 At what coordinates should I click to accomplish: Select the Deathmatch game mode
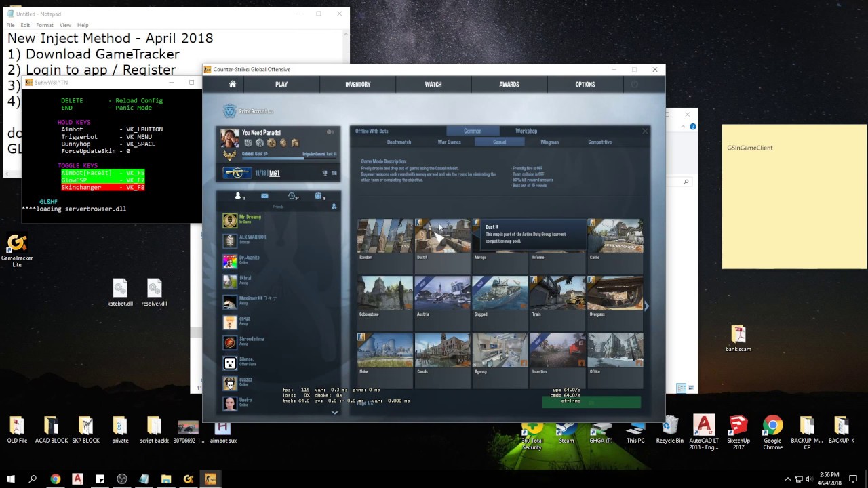(399, 142)
